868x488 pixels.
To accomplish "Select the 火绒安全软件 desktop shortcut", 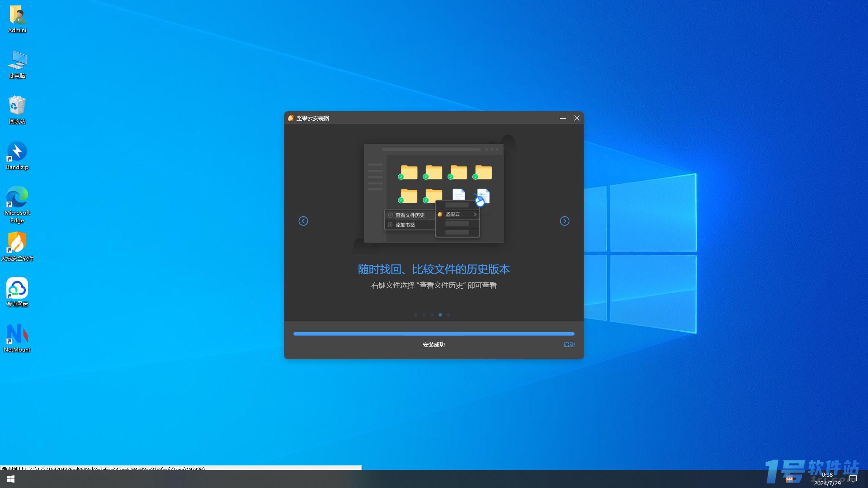I will [x=17, y=247].
